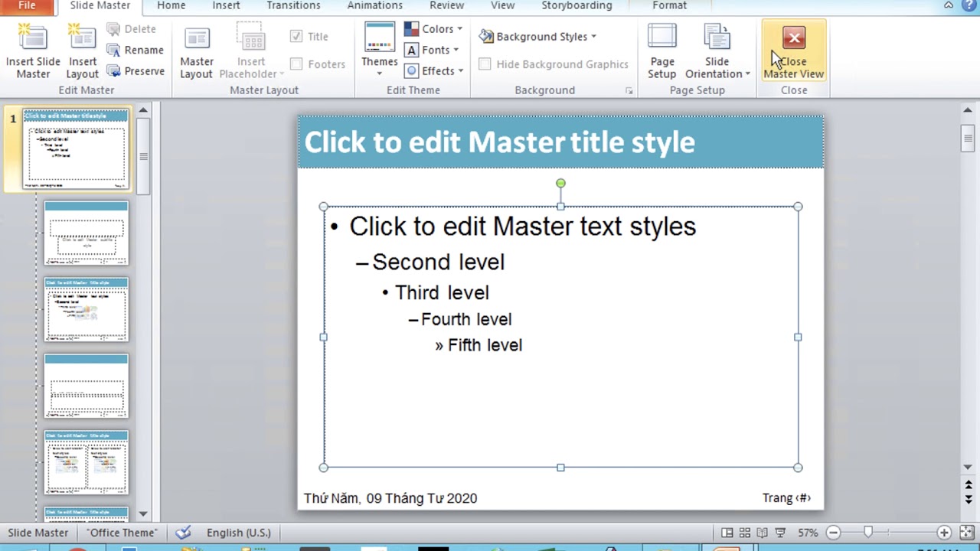This screenshot has width=980, height=551.
Task: Start Slide Show from status bar icon
Action: tap(779, 533)
